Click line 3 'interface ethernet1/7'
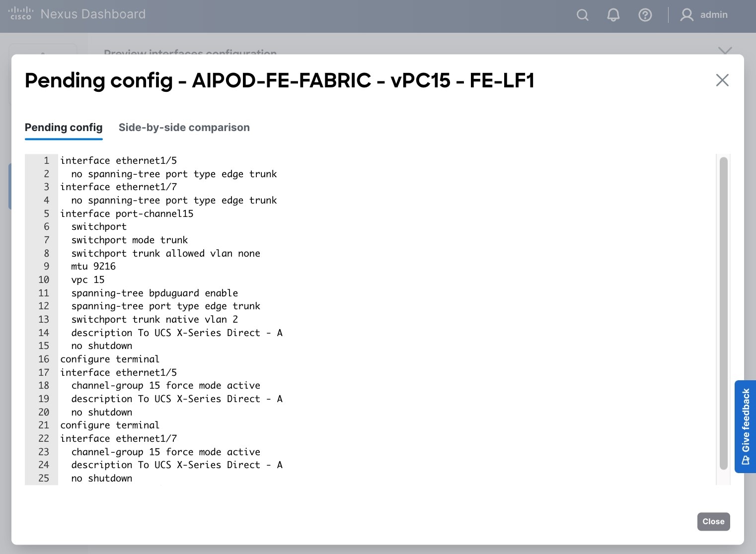The image size is (756, 554). 119,187
